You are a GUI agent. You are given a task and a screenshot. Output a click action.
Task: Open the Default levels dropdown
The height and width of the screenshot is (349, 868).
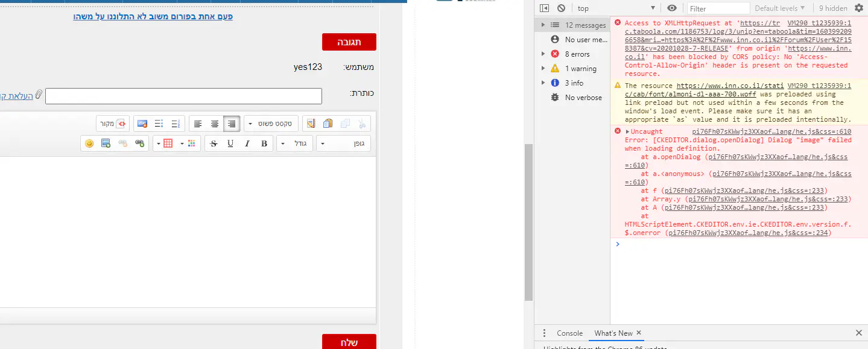tap(779, 8)
